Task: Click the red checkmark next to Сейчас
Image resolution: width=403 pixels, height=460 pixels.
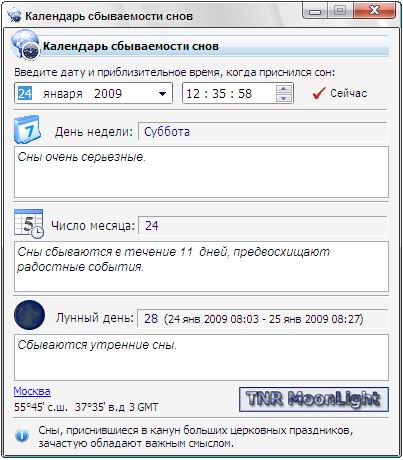Action: (x=318, y=93)
